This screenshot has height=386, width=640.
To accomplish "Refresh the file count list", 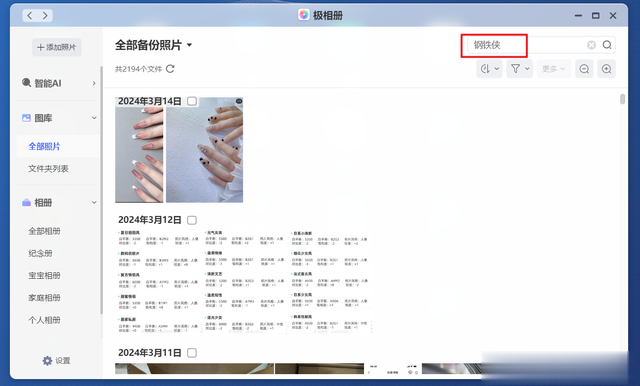I will click(x=170, y=69).
